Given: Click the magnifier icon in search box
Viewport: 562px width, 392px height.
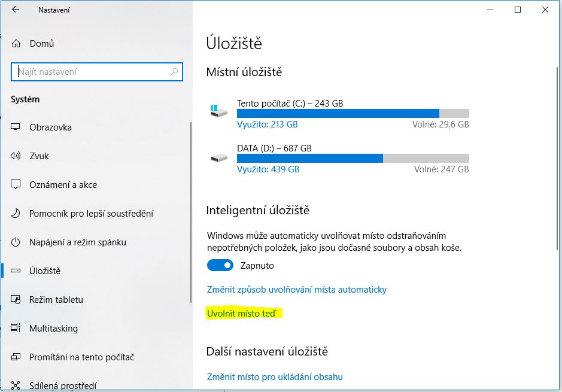Looking at the screenshot, I should pyautogui.click(x=174, y=72).
